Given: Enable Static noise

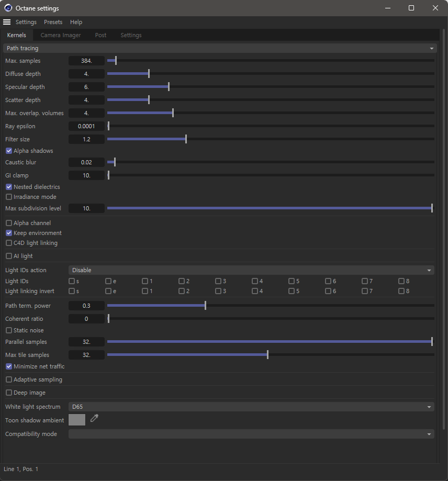Looking at the screenshot, I should click(9, 330).
